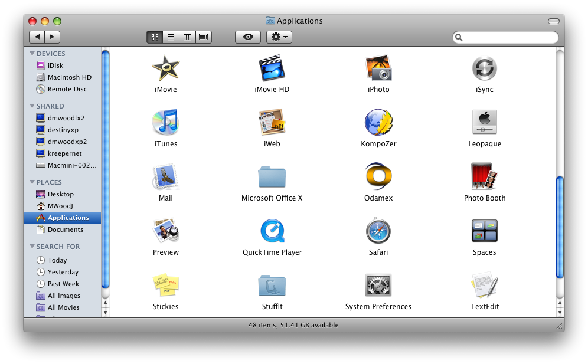588x364 pixels.
Task: Click the Back navigation arrow button
Action: coord(37,37)
